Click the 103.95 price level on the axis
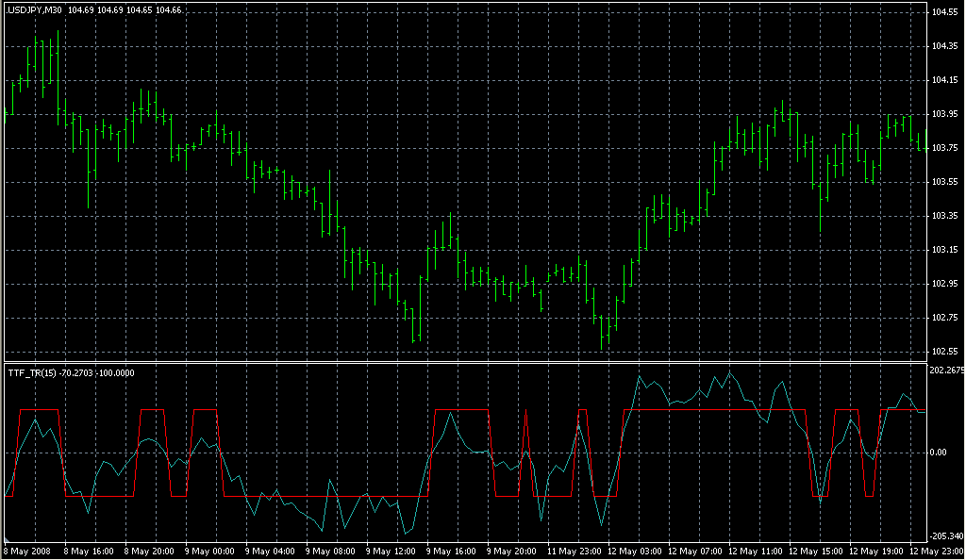Viewport: 966px width, 560px height. (x=943, y=114)
